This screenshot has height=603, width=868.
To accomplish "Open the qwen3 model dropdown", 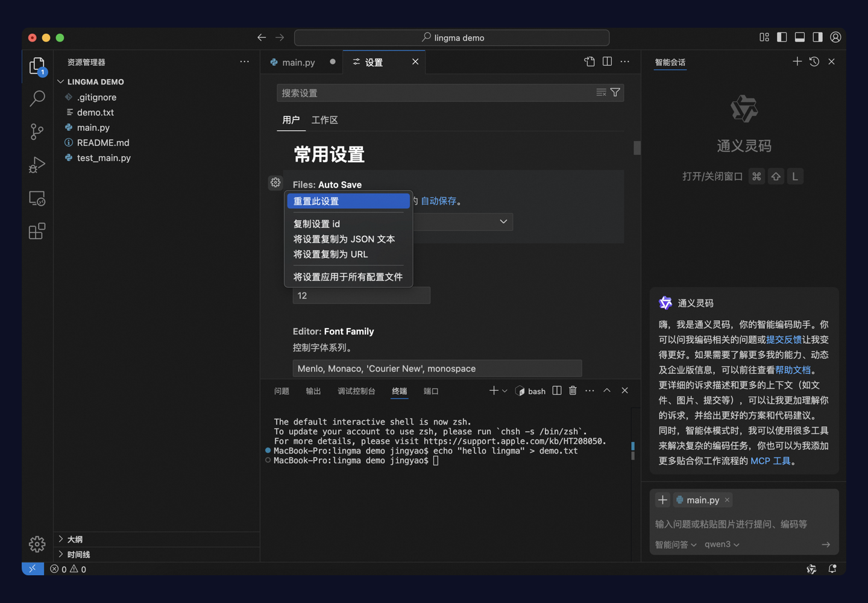I will [722, 545].
